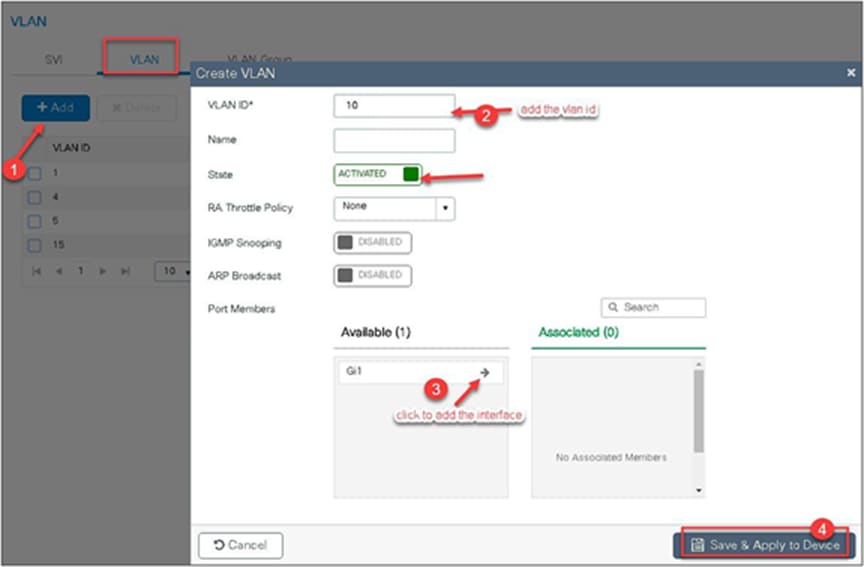Tick the checkbox for VLAN 15

[x=35, y=245]
